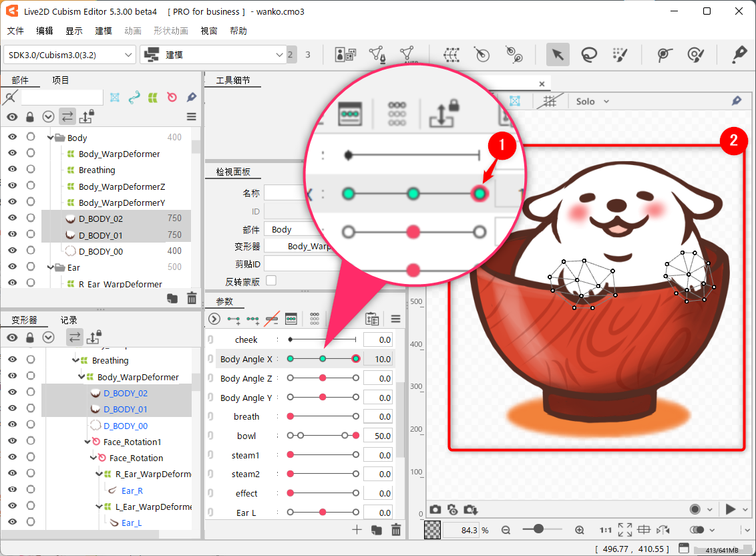Click the Body Angle X value field
The width and height of the screenshot is (756, 556).
(x=378, y=360)
